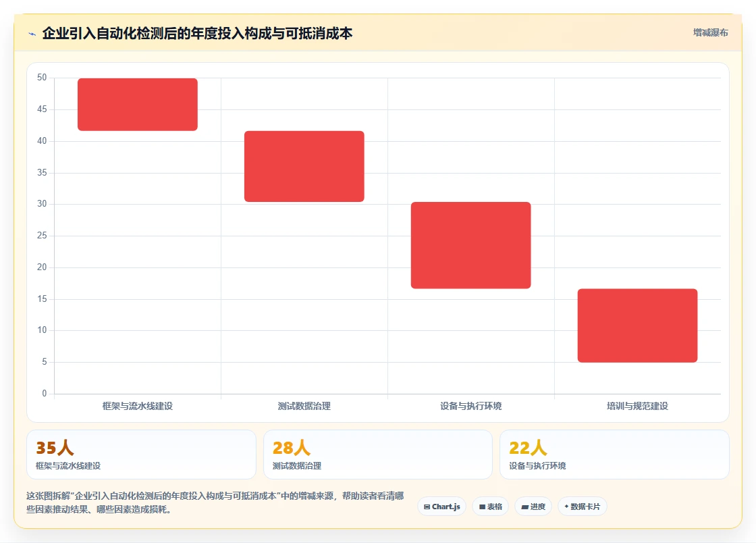Click y-axis tick value 45

42,109
